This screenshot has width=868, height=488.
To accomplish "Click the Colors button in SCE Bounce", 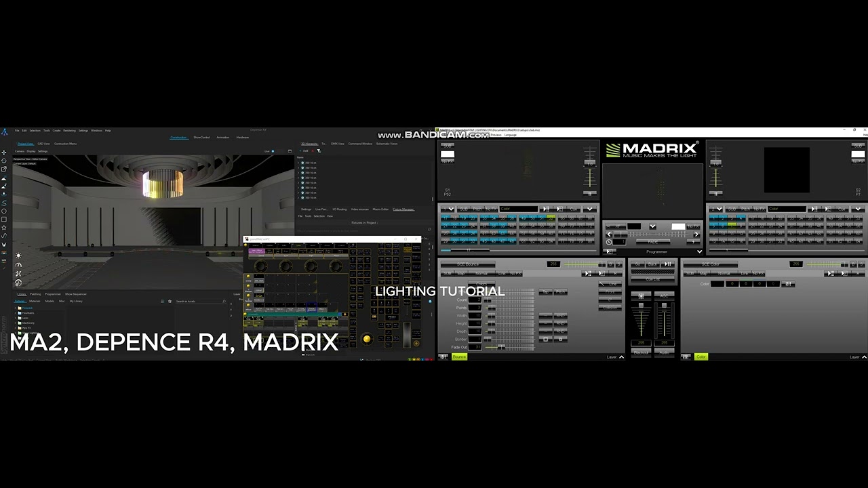I will click(481, 283).
